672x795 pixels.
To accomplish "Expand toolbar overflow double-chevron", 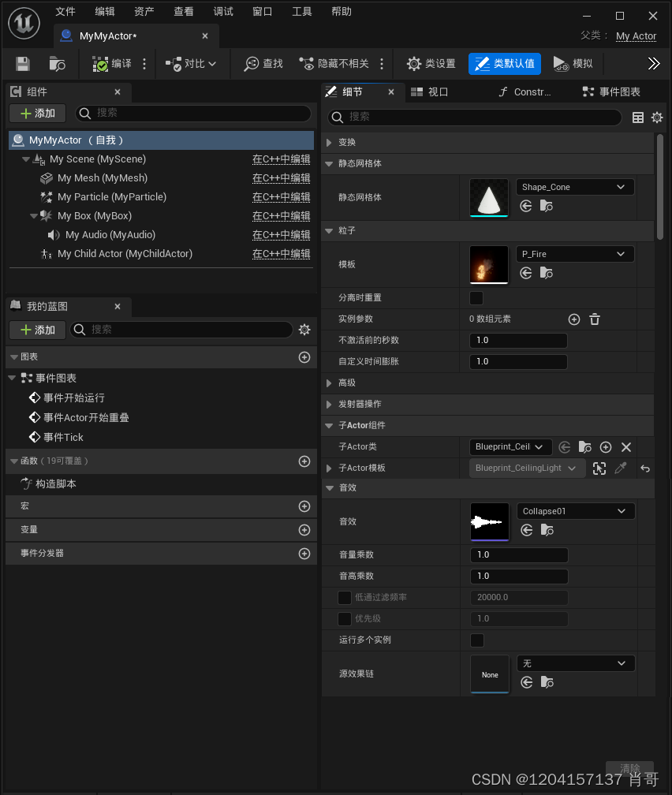I will click(x=654, y=63).
